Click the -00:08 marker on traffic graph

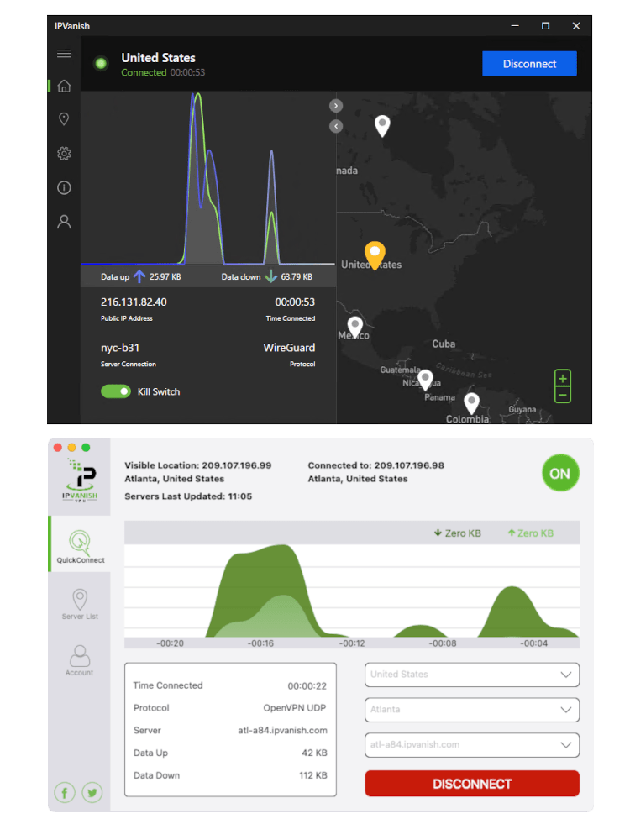point(443,643)
